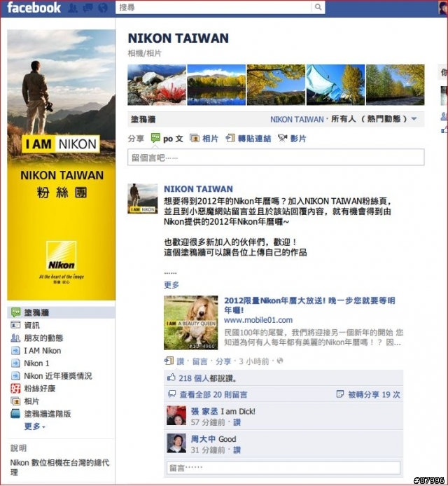Select 相片 photo share option
Image resolution: width=448 pixels, height=486 pixels.
204,138
